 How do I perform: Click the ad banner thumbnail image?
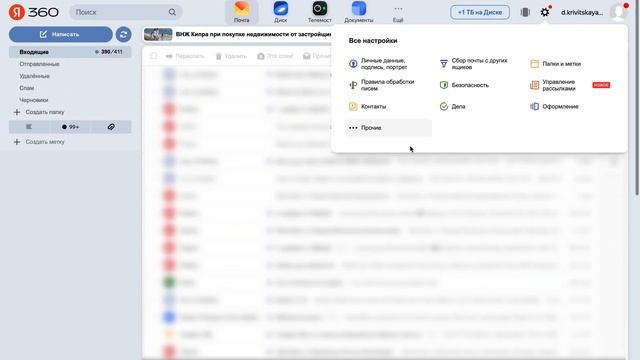[158, 34]
